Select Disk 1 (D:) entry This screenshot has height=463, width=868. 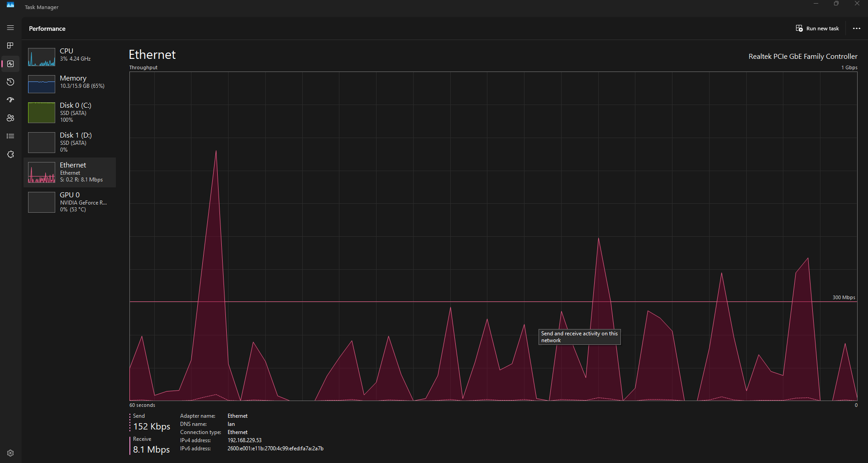[x=70, y=142]
